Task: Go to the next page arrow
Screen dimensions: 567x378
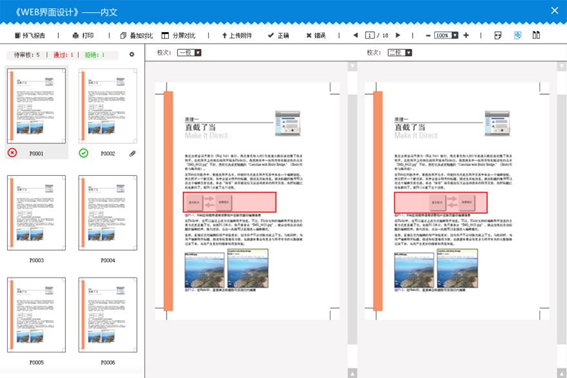Action: (398, 35)
